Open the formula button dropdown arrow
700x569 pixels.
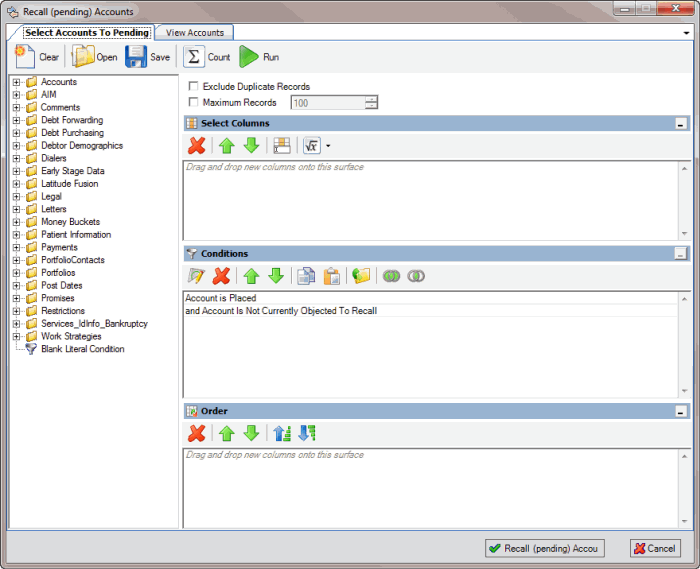click(328, 146)
